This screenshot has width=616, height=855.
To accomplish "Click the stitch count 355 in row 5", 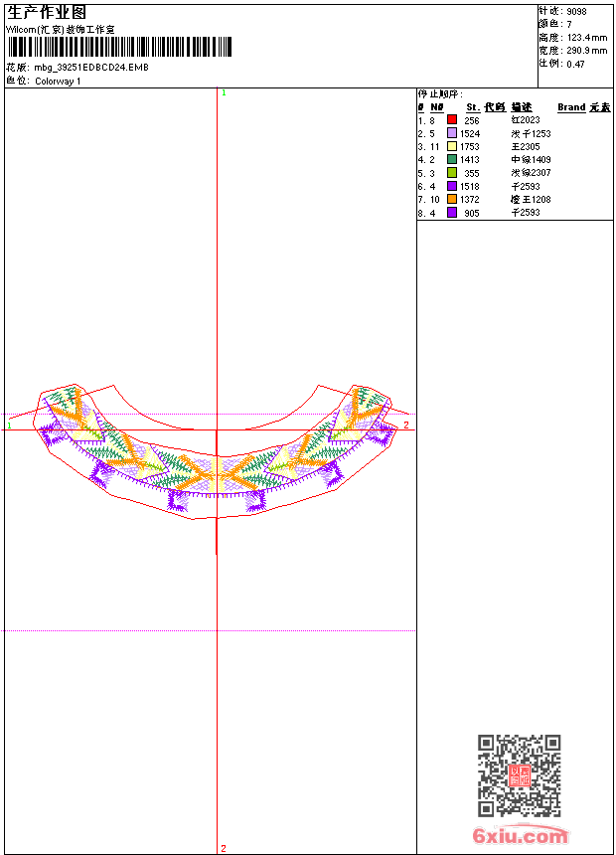I will coord(472,173).
